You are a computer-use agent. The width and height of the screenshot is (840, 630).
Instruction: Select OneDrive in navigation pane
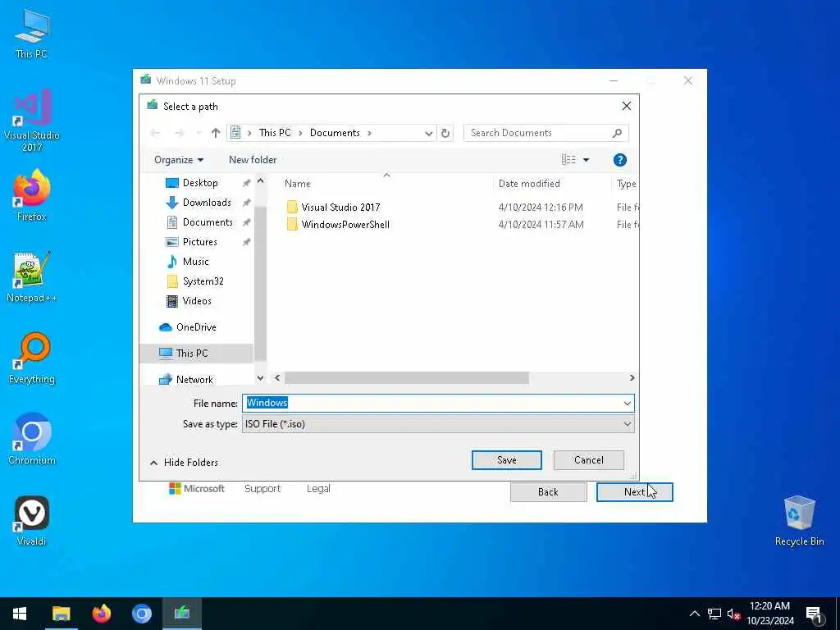tap(196, 326)
